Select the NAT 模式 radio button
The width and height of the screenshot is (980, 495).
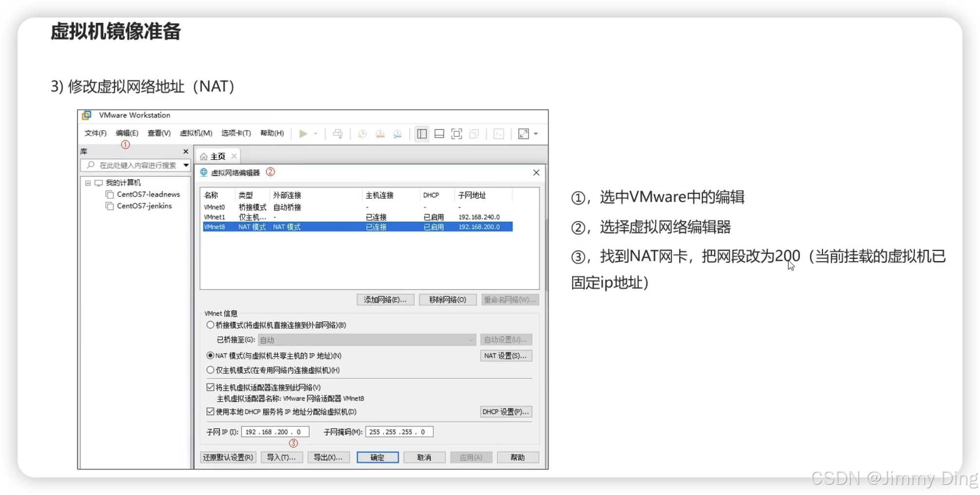(x=210, y=356)
